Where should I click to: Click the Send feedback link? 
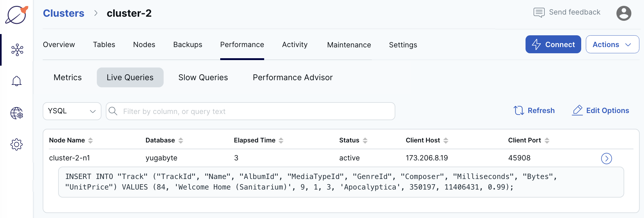(x=574, y=12)
